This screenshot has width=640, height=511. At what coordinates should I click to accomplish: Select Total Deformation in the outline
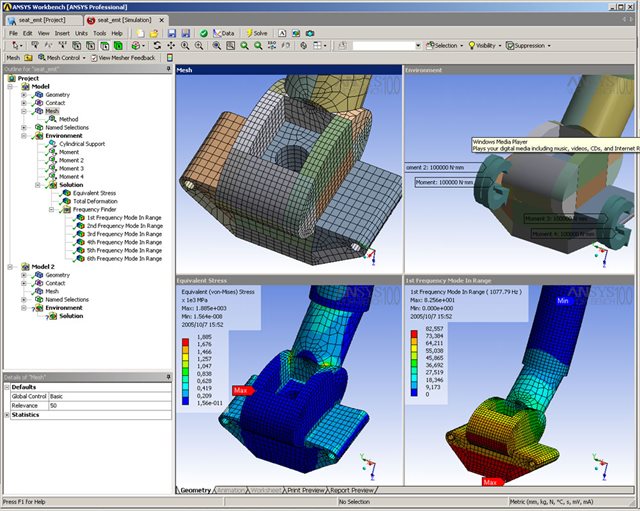pyautogui.click(x=95, y=201)
